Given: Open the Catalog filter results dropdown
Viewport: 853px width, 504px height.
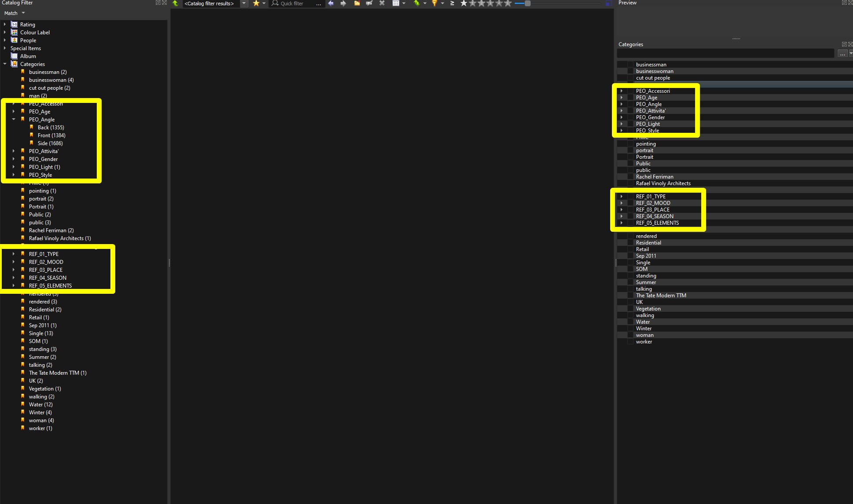Looking at the screenshot, I should [x=244, y=4].
